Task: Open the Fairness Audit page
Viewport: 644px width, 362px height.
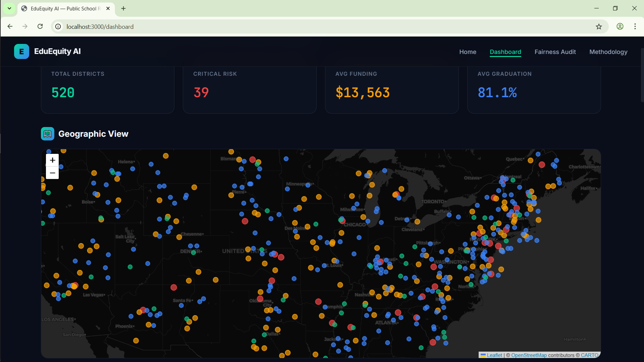Action: (555, 52)
